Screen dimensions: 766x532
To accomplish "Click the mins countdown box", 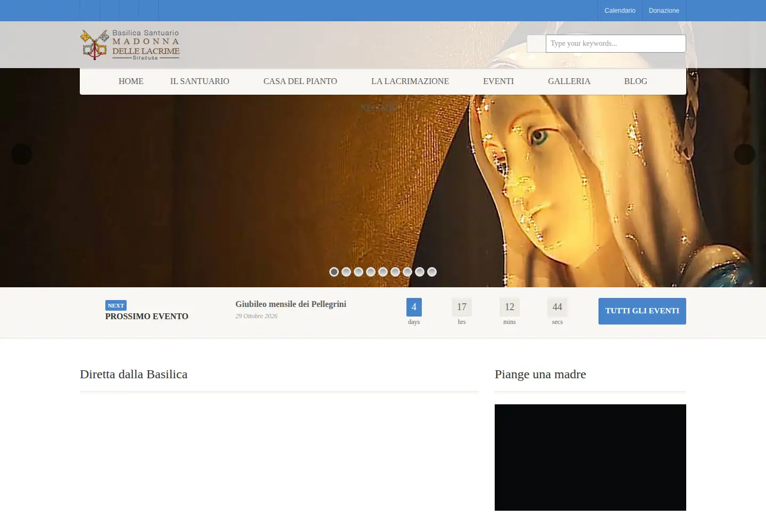I will point(510,307).
